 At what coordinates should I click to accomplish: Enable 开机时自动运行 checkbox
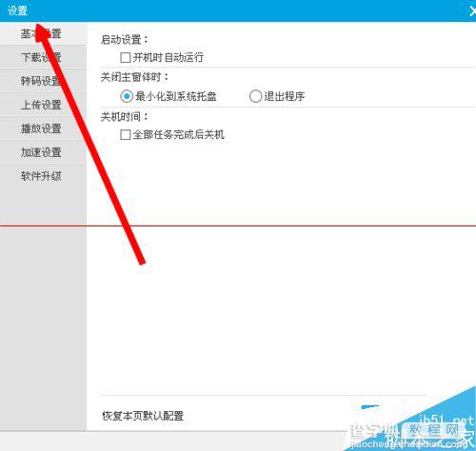coord(126,58)
